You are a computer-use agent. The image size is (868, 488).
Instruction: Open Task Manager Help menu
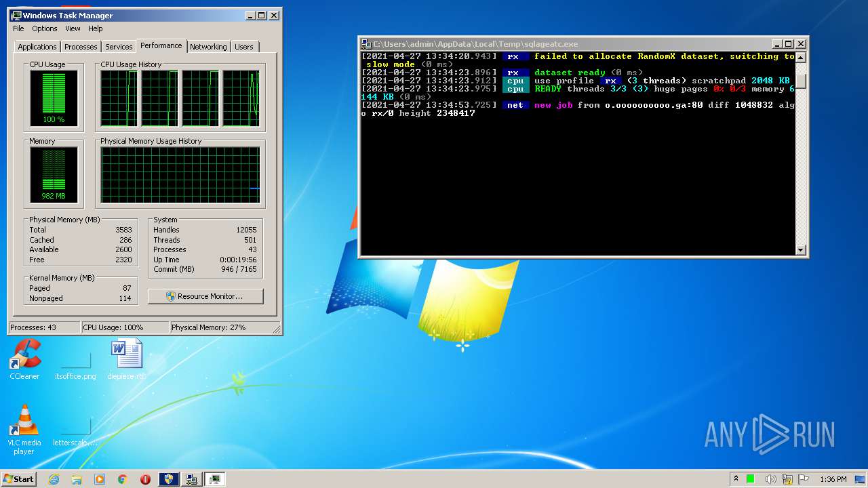[96, 28]
